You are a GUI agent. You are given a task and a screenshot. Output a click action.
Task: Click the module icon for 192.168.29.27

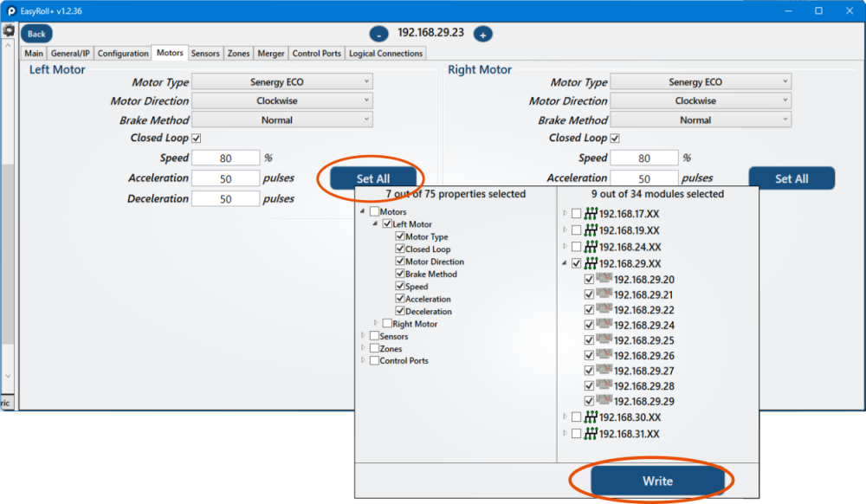[604, 369]
